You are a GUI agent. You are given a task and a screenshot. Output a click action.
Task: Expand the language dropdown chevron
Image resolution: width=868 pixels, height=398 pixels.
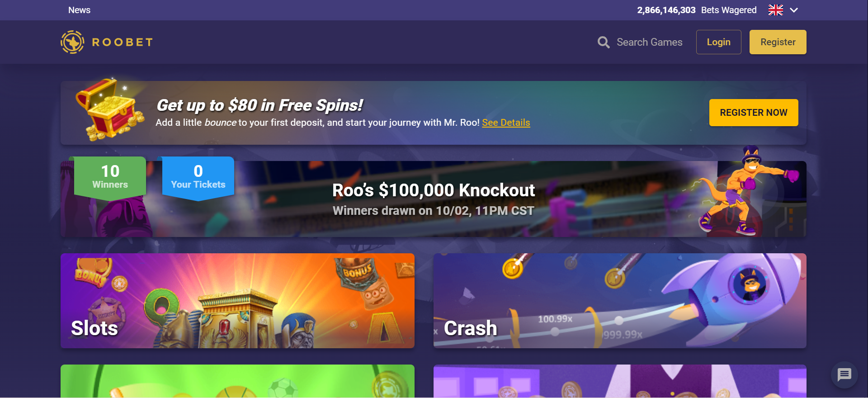click(x=794, y=10)
